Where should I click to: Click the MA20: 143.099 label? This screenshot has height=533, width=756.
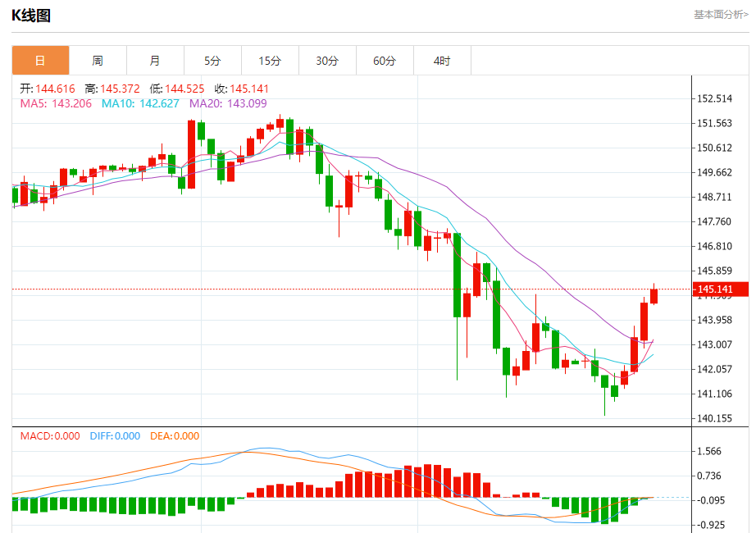click(228, 103)
